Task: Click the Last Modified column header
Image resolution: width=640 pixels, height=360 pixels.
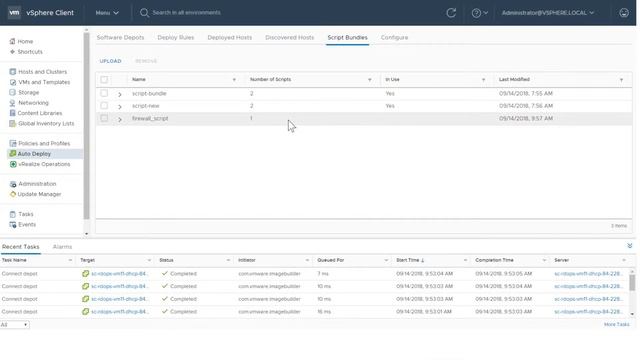Action: click(514, 80)
